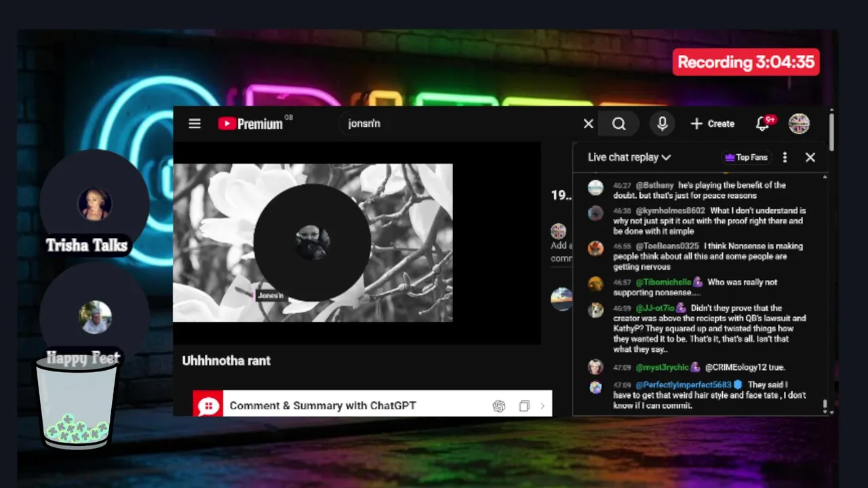Click the YouTube page scrollbar
The image size is (868, 488).
click(x=831, y=132)
